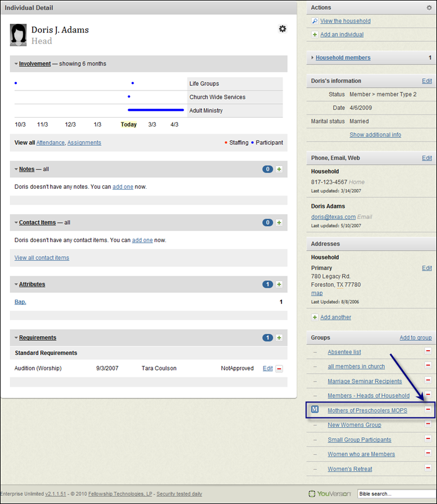
Task: Click Doris J. Adams profile photo
Action: tap(19, 35)
